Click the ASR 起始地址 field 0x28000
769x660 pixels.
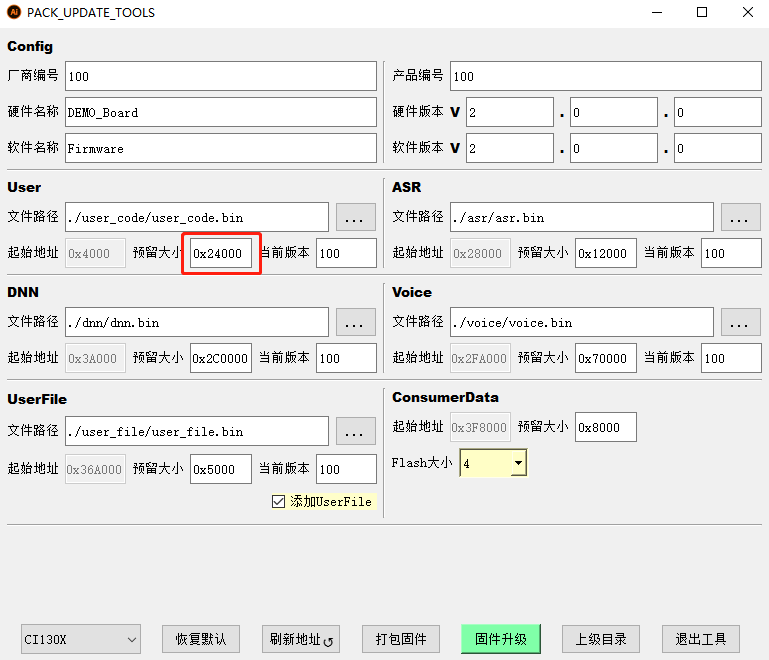point(481,253)
